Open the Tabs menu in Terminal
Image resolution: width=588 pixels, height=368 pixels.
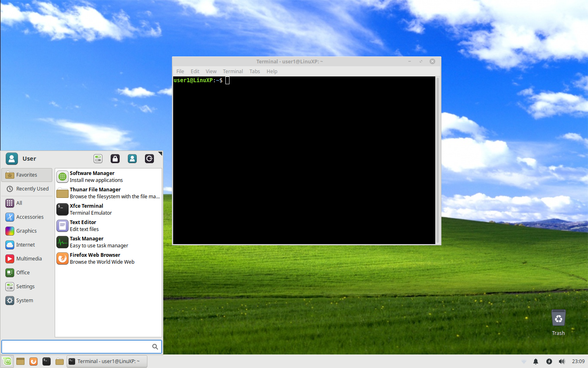tap(254, 71)
